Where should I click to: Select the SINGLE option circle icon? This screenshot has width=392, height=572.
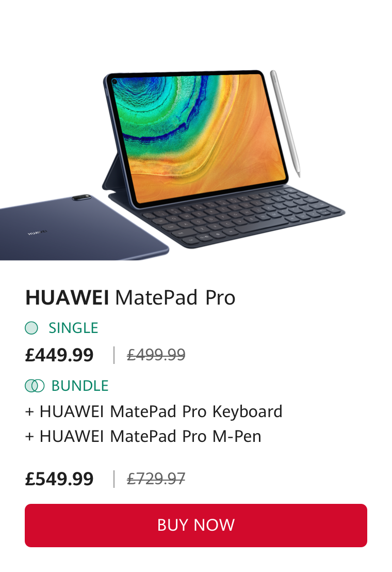pyautogui.click(x=31, y=328)
